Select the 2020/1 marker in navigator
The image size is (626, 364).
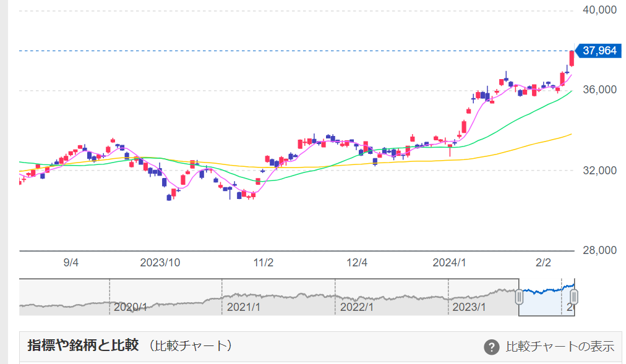(x=130, y=307)
